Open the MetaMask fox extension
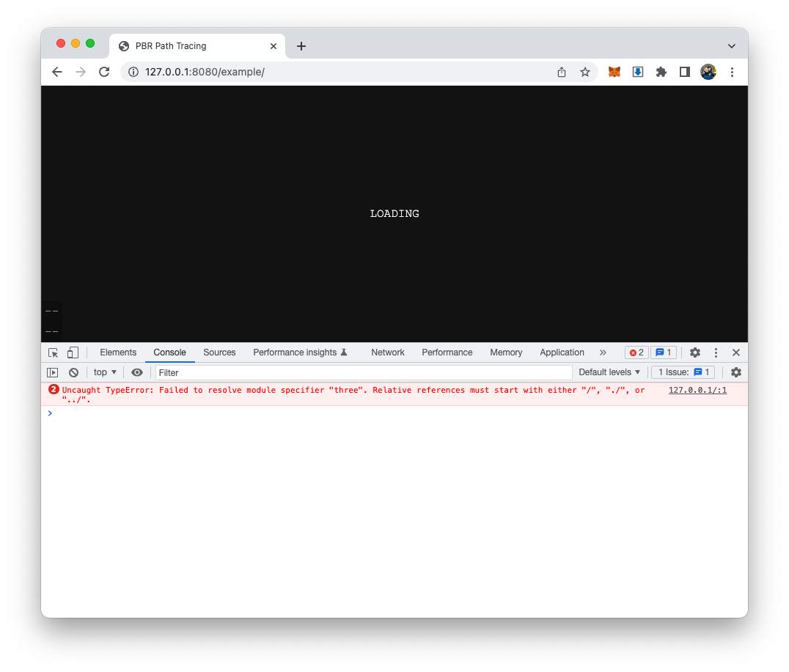 click(x=614, y=72)
